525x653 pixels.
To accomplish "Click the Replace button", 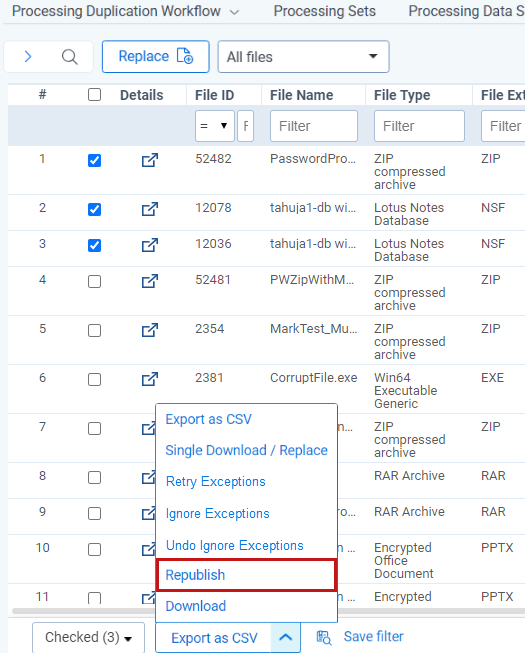I will [x=156, y=57].
